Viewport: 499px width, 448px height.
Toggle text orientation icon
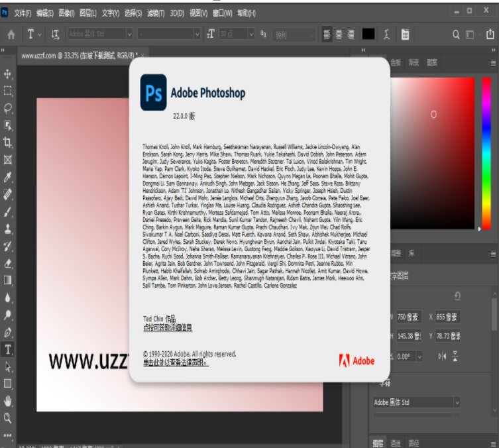click(x=56, y=34)
